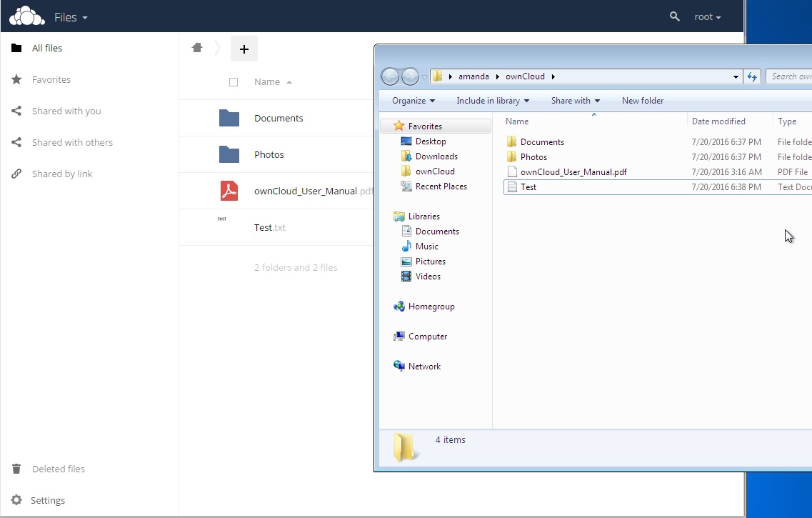812x518 pixels.
Task: Open ownCloud_User_Manual.pdf in web list
Action: pyautogui.click(x=314, y=191)
